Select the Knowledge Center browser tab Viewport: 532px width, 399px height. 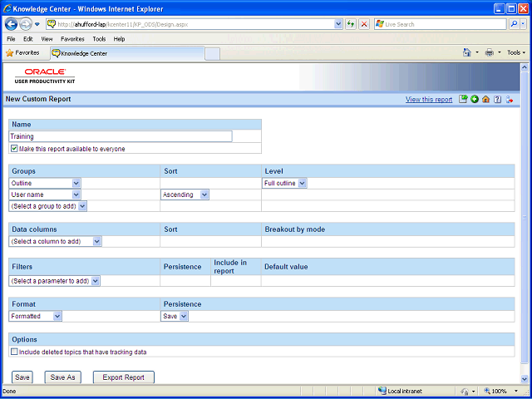click(127, 53)
